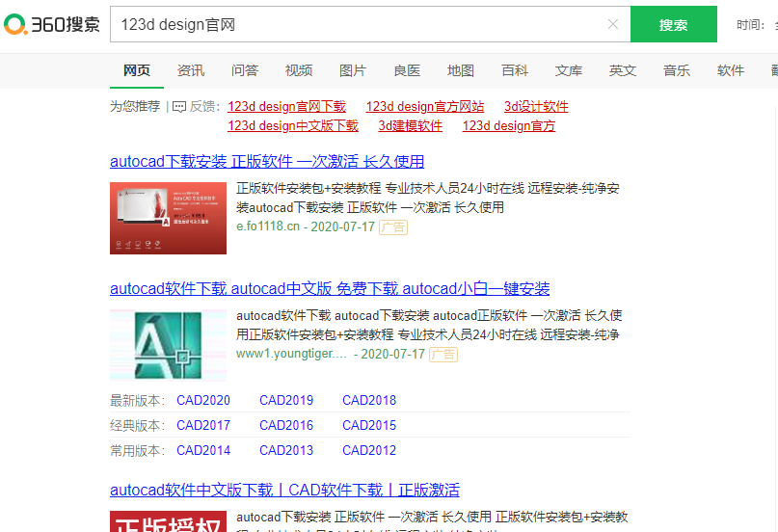Click the 360搜索 logo
The image size is (778, 532).
click(52, 24)
